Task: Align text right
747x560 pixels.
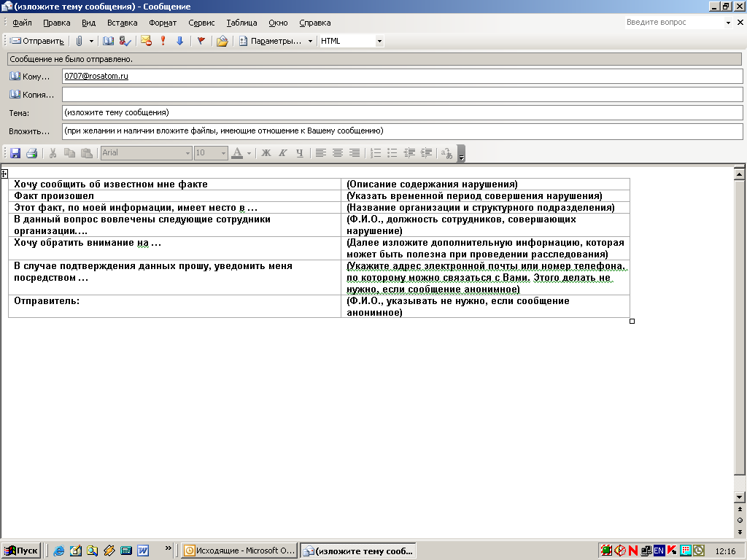Action: coord(354,153)
